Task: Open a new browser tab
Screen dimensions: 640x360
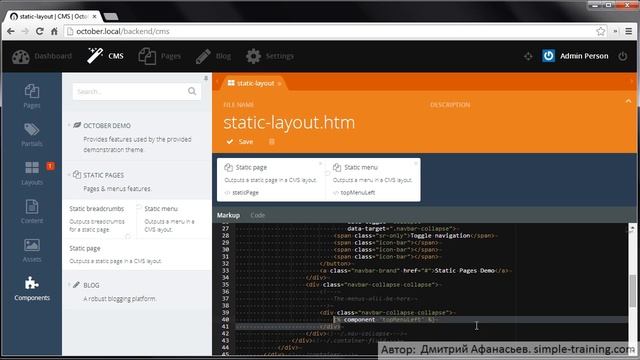Action: [111, 16]
